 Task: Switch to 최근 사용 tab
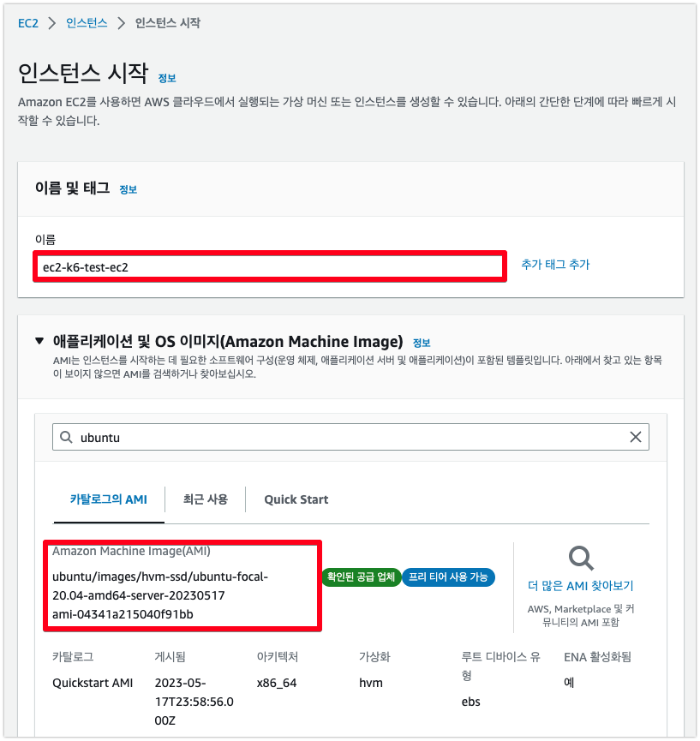click(x=206, y=499)
